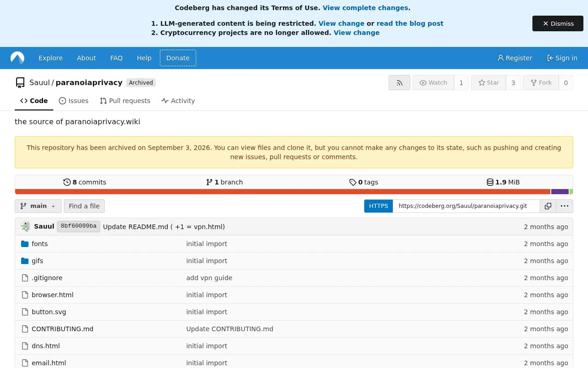The height and width of the screenshot is (368, 588).
Task: Open the fonts folder
Action: pos(40,244)
